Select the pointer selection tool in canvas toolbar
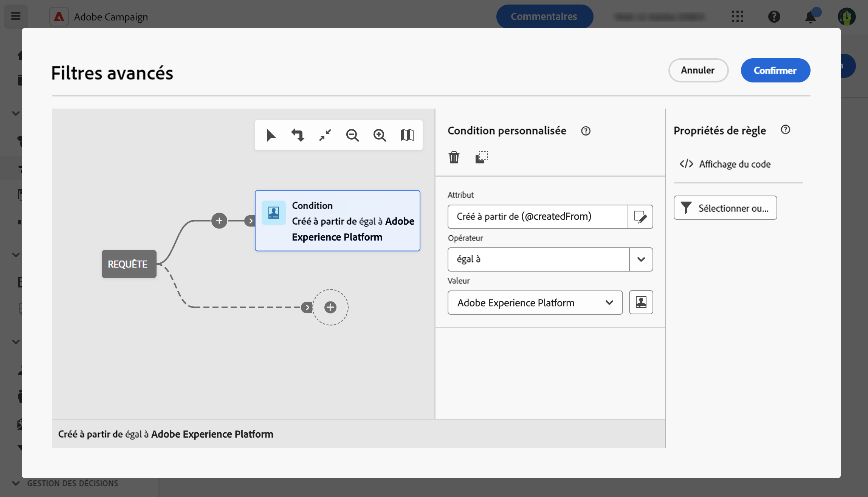 pyautogui.click(x=271, y=135)
